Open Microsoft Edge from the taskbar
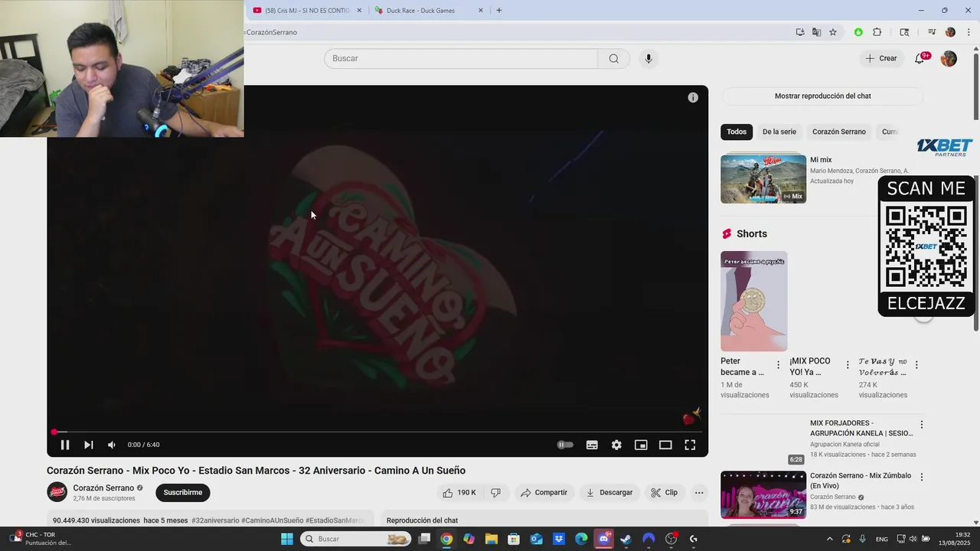Viewport: 980px width, 551px height. pos(582,539)
